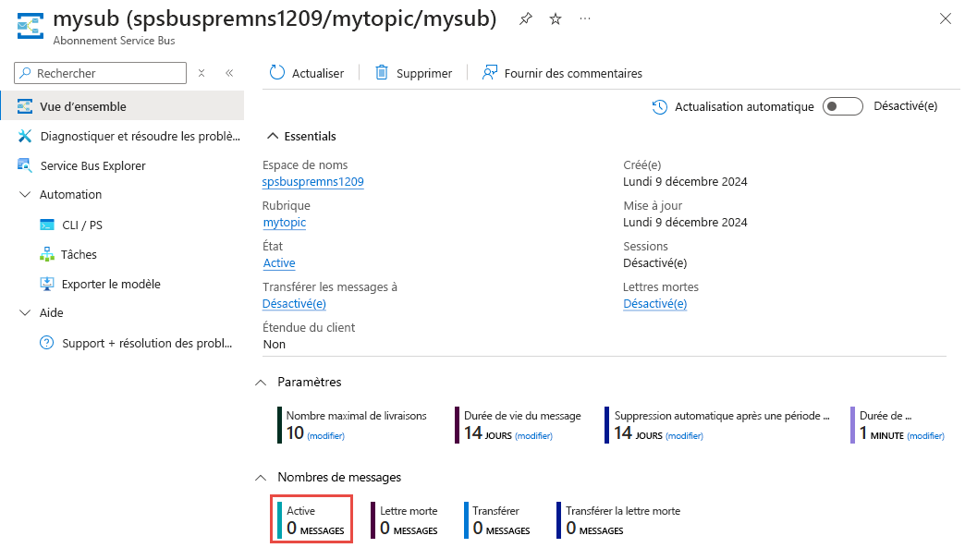965x560 pixels.
Task: Click the auto-refresh clock icon
Action: (659, 107)
